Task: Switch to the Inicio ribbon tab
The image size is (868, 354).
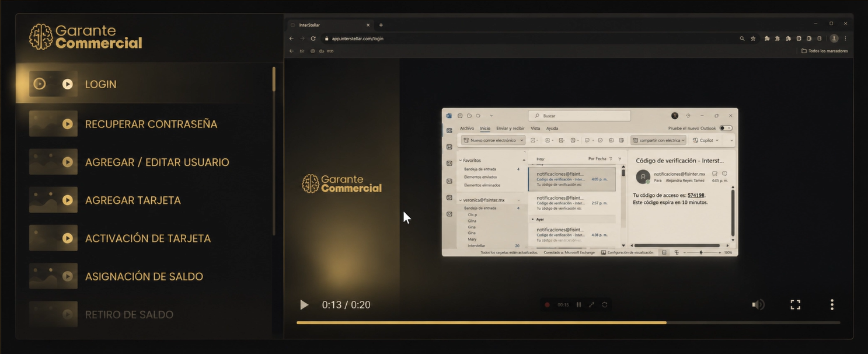Action: click(485, 129)
